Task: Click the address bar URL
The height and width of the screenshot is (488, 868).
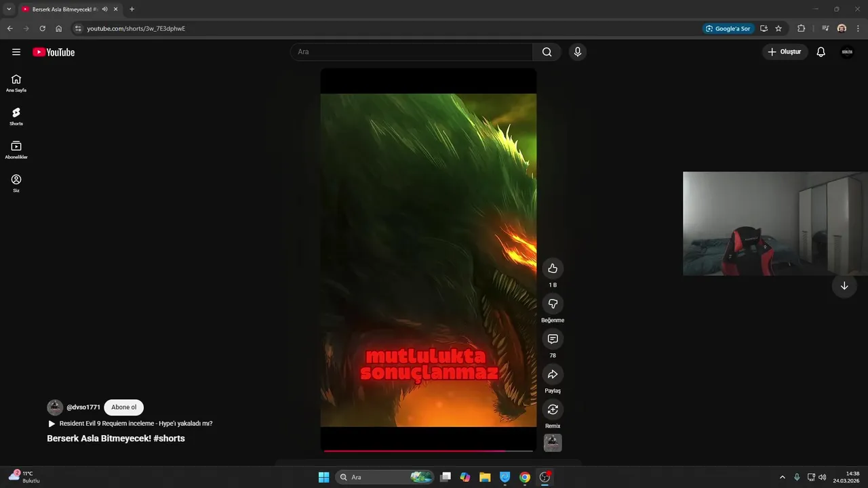Action: (136, 28)
